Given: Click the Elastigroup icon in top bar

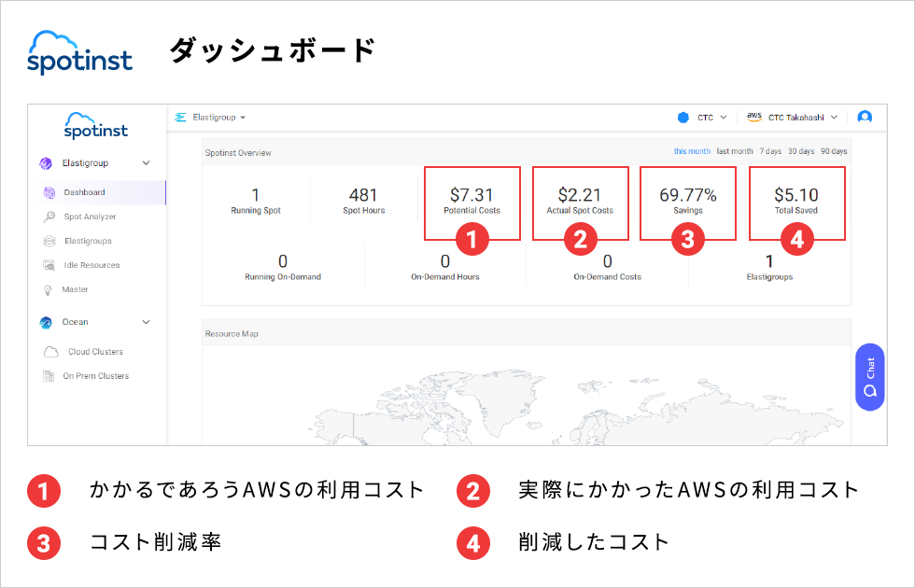Looking at the screenshot, I should (180, 118).
